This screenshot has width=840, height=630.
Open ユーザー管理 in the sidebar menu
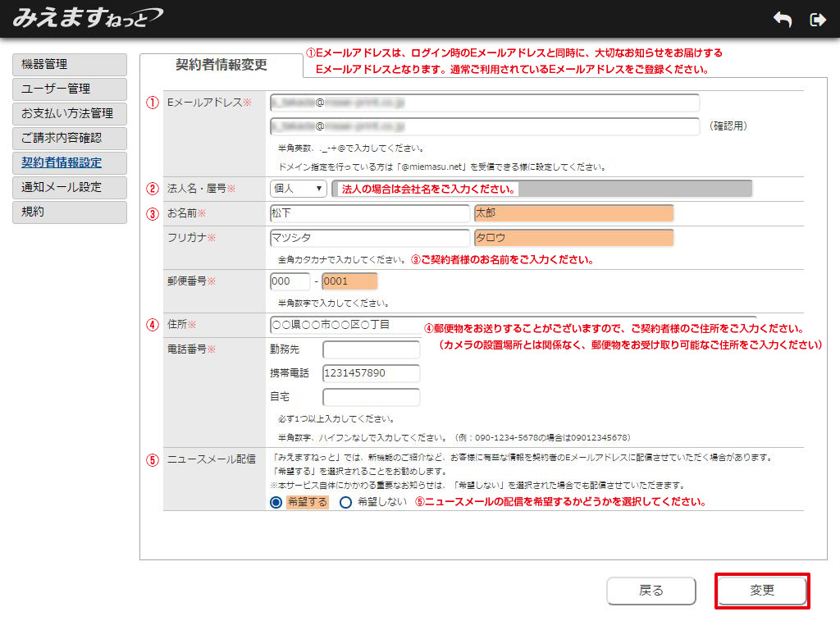point(70,89)
